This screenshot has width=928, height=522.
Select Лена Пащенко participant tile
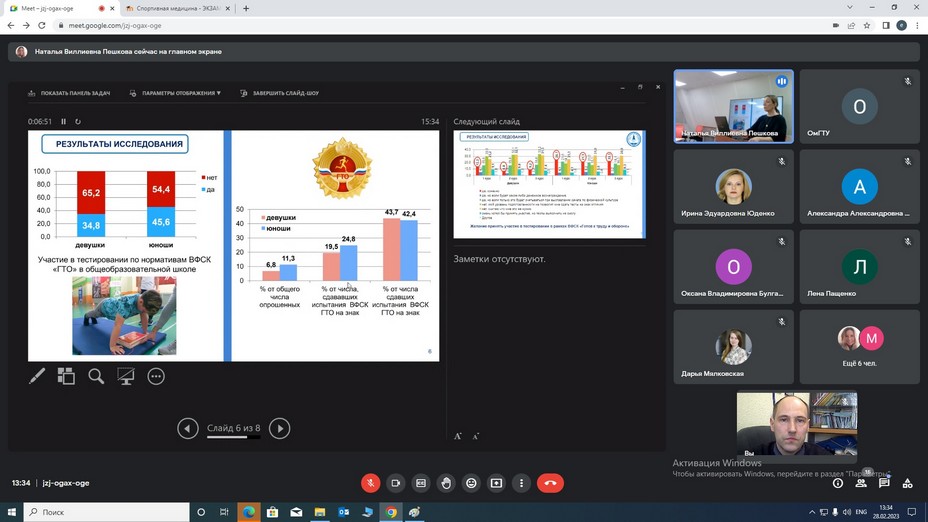pos(859,267)
